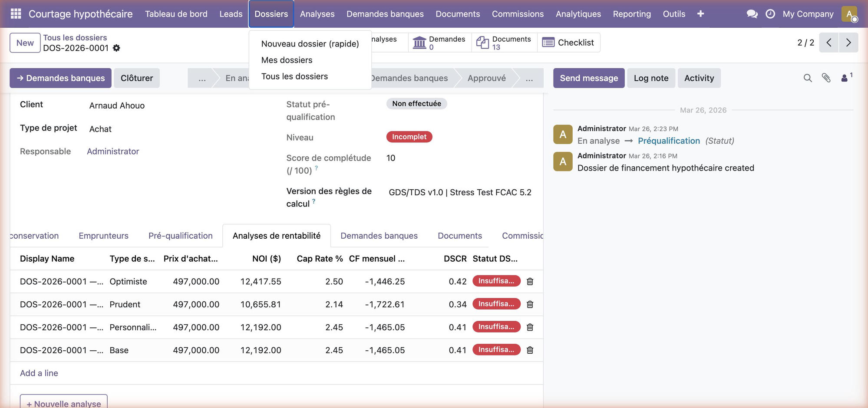The width and height of the screenshot is (868, 408).
Task: Search chatter messages with magnifier icon
Action: (808, 78)
